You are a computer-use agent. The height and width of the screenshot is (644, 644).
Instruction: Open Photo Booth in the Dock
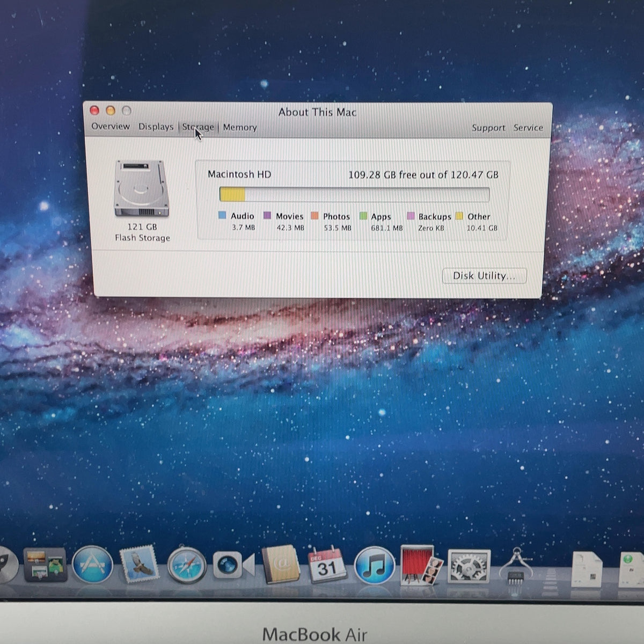[422, 565]
